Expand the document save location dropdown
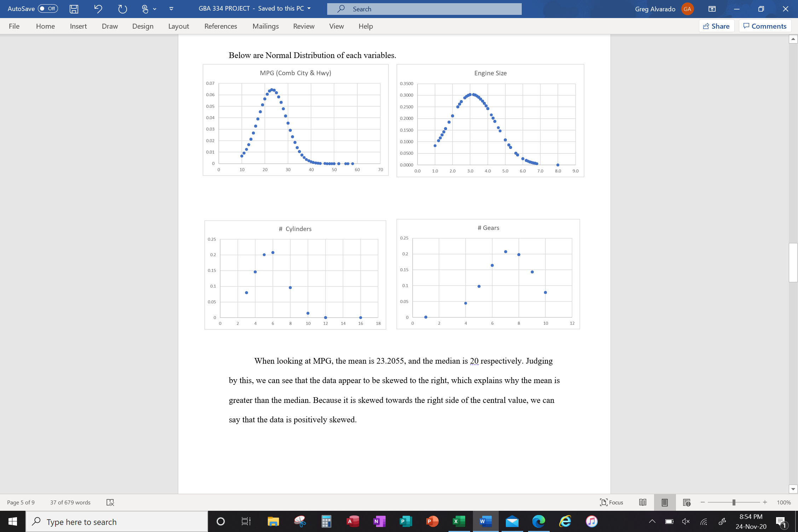Viewport: 798px width, 532px height. point(309,8)
